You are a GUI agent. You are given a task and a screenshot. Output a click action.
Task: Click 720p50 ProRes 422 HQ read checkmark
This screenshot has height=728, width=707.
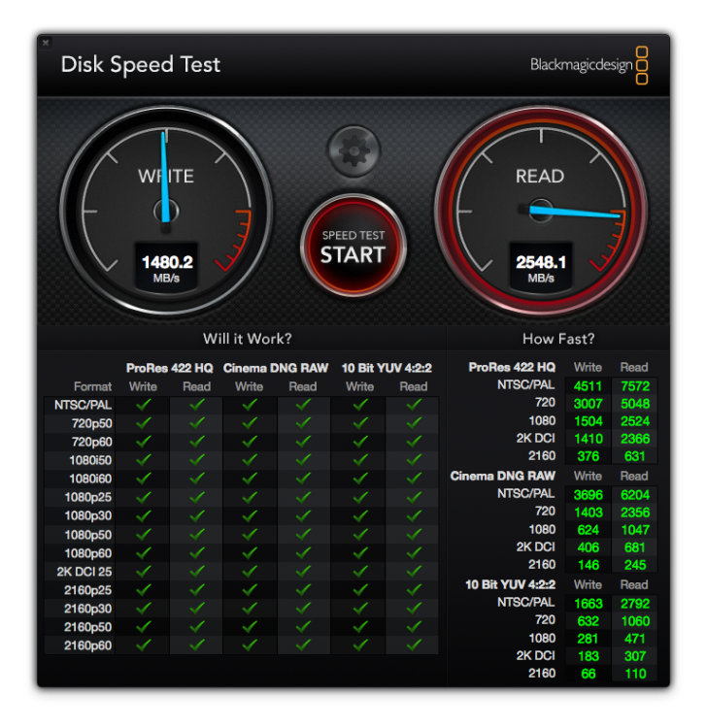point(197,423)
